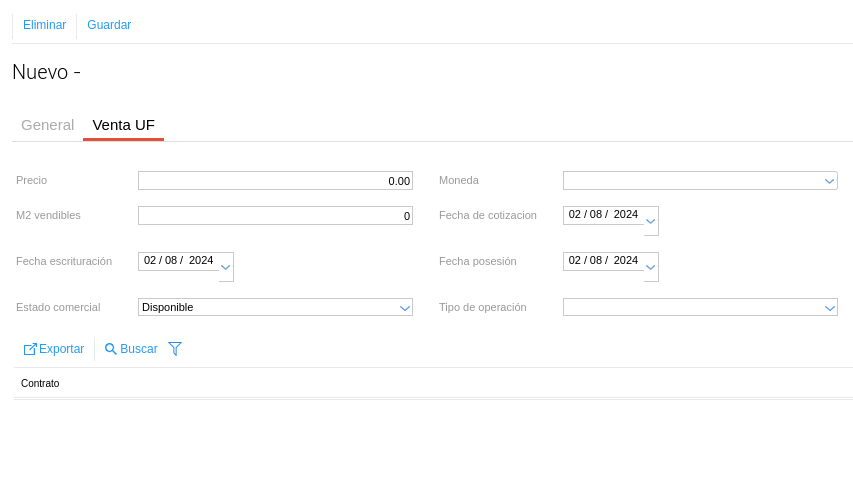
Task: Click the filter funnel icon
Action: pyautogui.click(x=175, y=349)
